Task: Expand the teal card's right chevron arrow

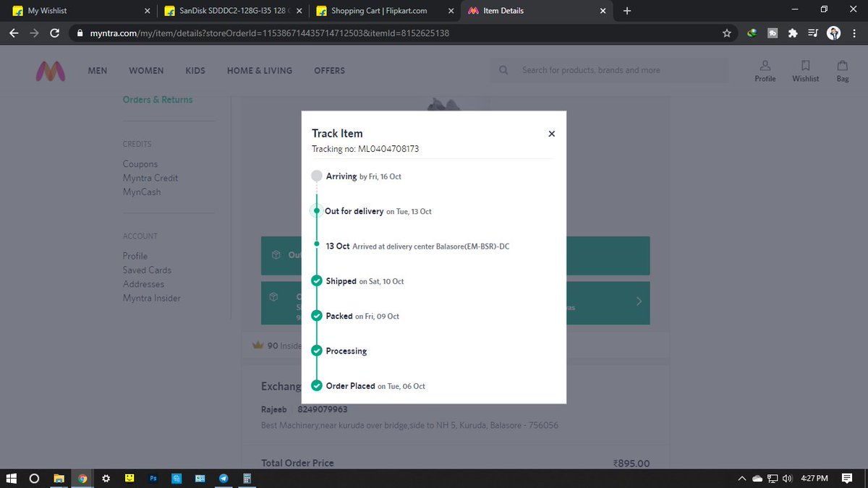Action: (639, 301)
